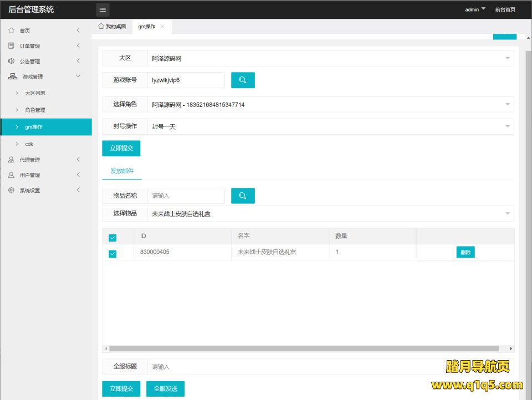Click the search icon beside 游戏账号 field
Screen dimensions: 532x400
(243, 80)
